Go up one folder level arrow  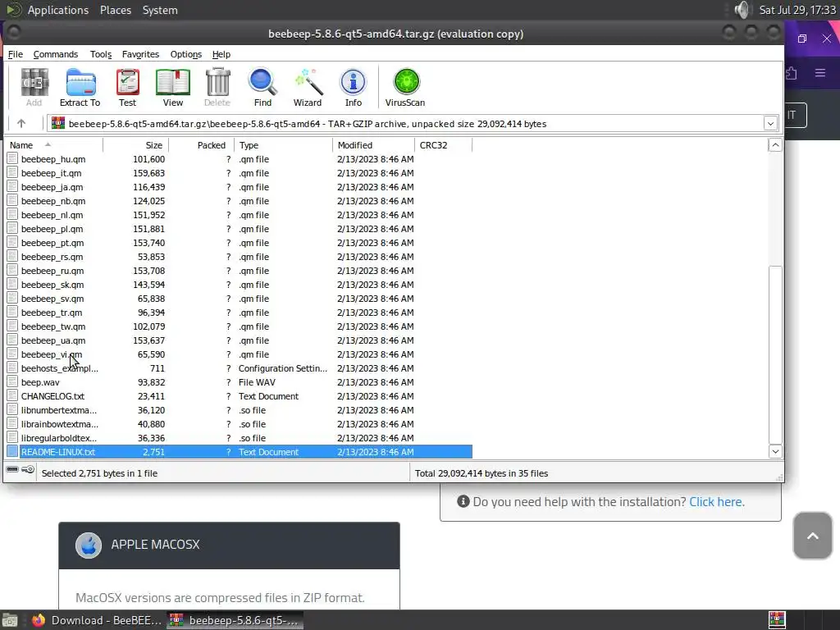tap(21, 124)
